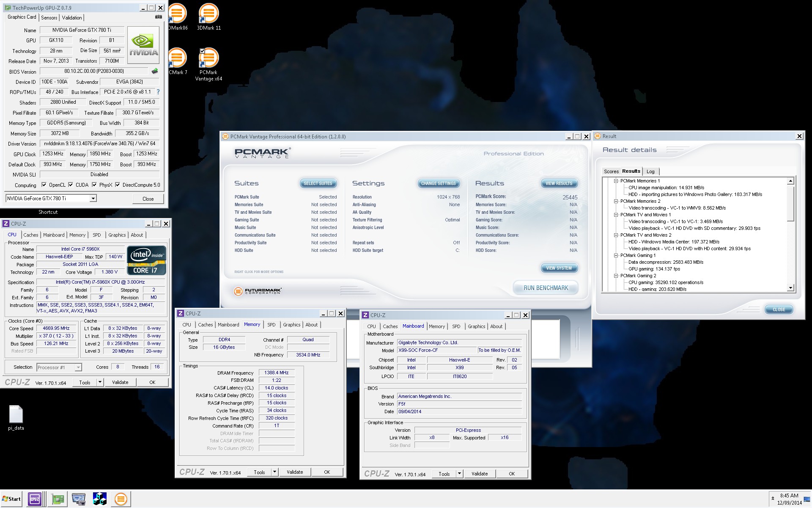Click the monitor tools taskbar icon
Screen dimensions: 812x508
pyautogui.click(x=79, y=499)
